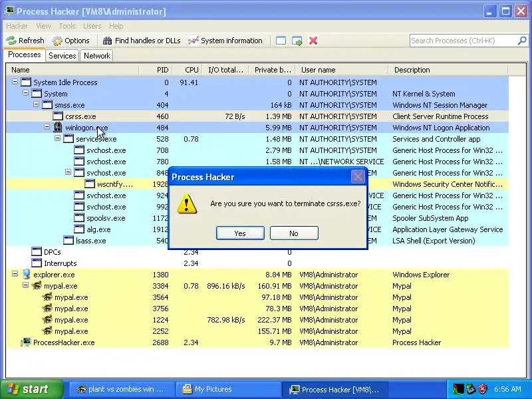Collapse the mypal.exe PID 3384 node
This screenshot has height=399, width=532.
coord(25,285)
